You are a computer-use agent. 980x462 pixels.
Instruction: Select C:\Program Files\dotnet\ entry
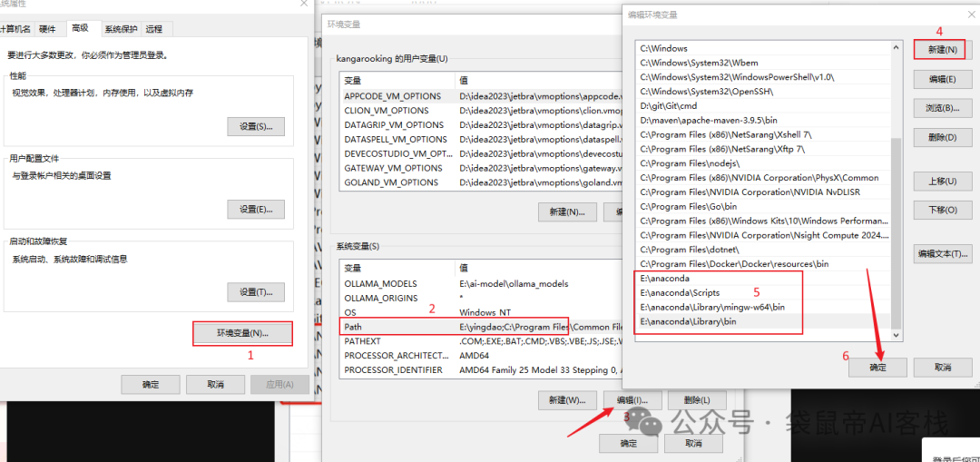coord(762,250)
